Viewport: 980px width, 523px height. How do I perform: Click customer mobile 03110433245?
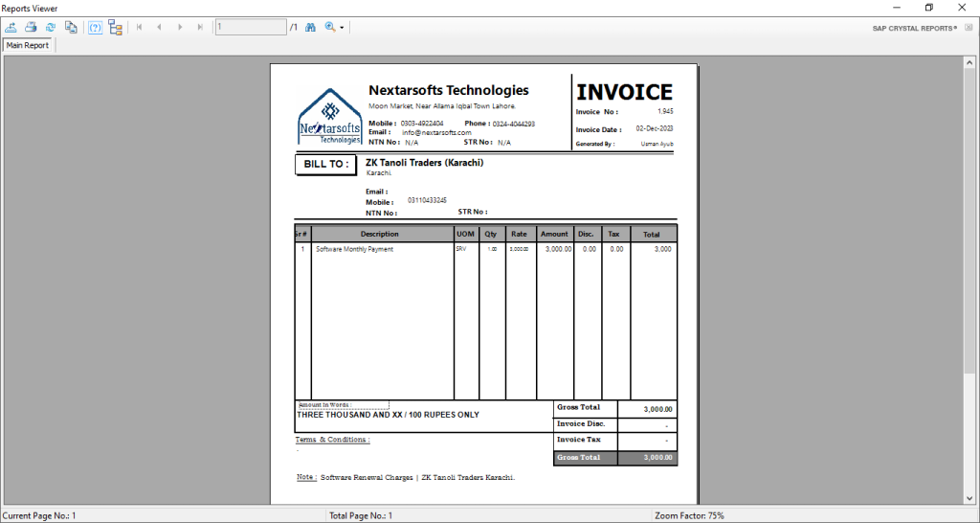[x=427, y=200]
